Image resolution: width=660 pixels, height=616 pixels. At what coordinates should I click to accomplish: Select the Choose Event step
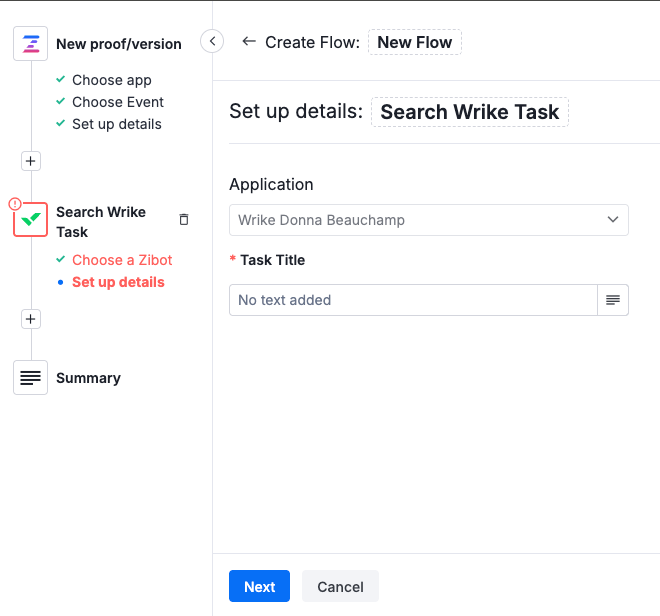pyautogui.click(x=118, y=102)
